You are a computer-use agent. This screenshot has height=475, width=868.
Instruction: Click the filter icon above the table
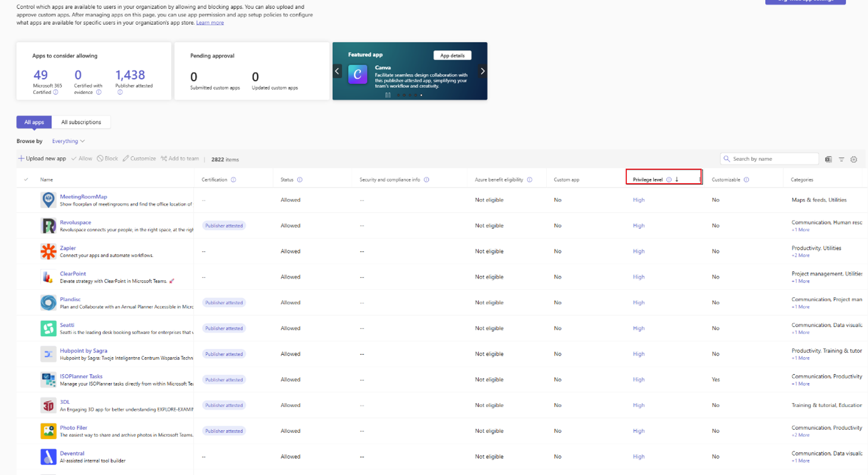click(841, 159)
